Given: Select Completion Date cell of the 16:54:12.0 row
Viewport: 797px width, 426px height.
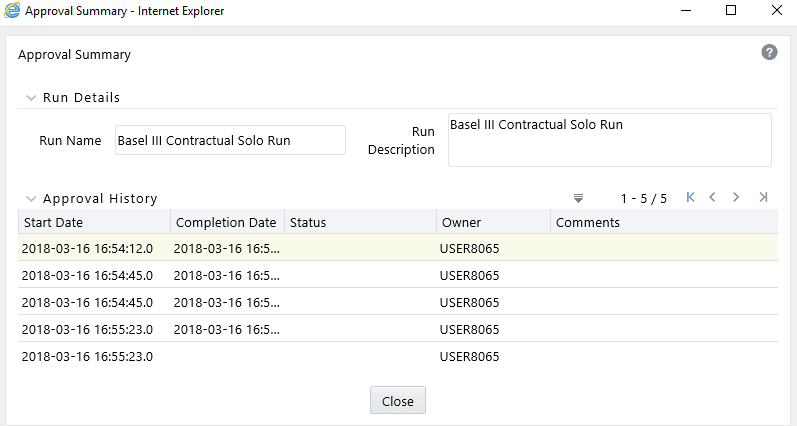Looking at the screenshot, I should 227,249.
